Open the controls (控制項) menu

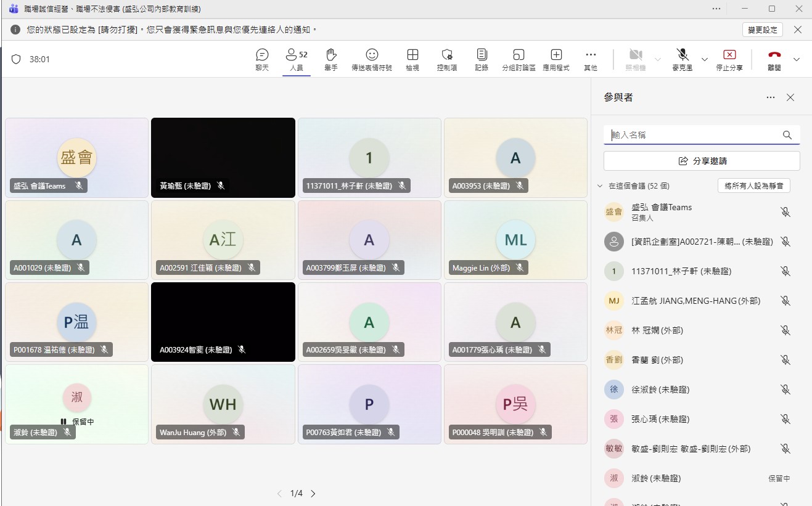click(x=447, y=59)
